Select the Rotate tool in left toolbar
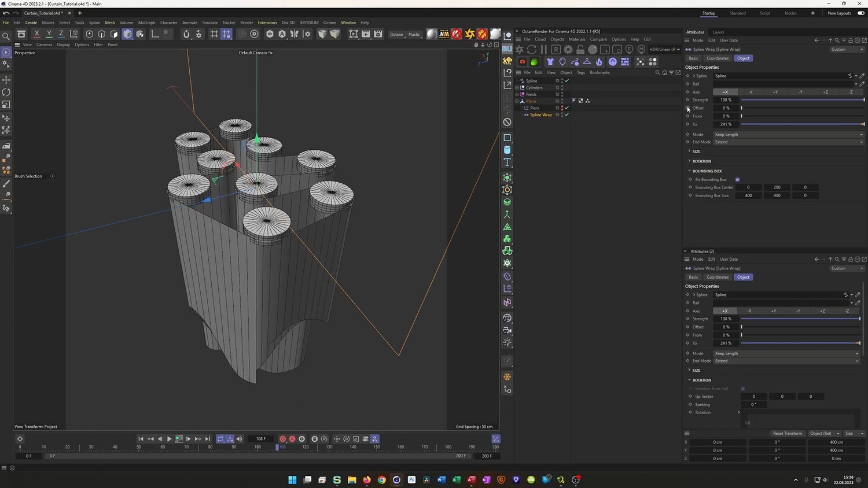The height and width of the screenshot is (488, 868). [6, 93]
